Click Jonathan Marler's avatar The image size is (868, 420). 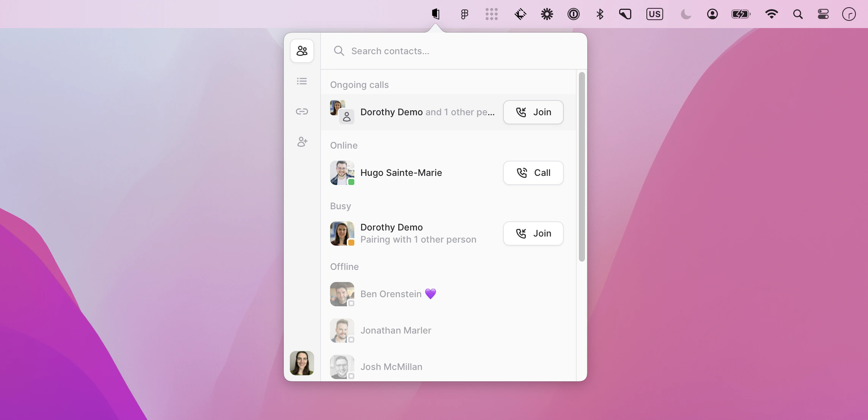tap(342, 331)
